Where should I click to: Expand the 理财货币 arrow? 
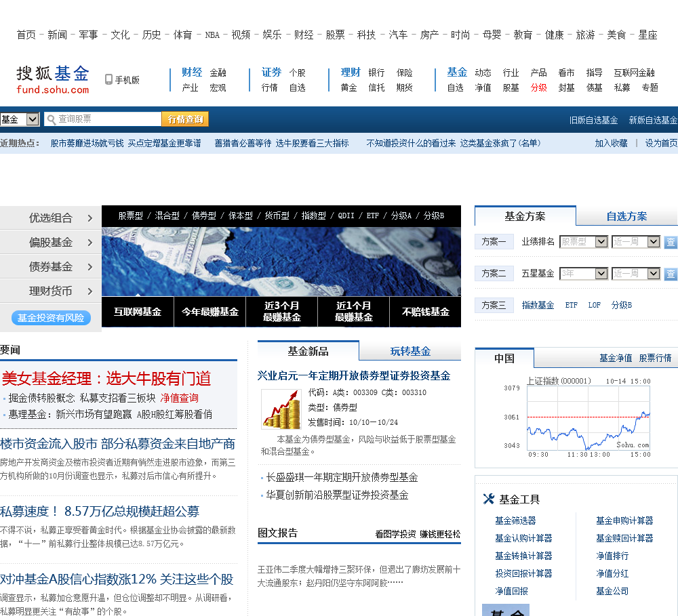point(90,291)
